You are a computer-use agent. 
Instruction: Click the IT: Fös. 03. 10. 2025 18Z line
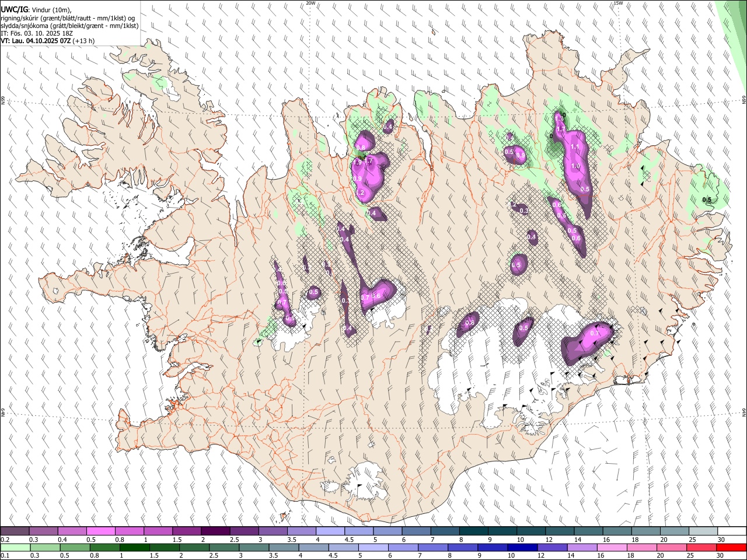[37, 33]
